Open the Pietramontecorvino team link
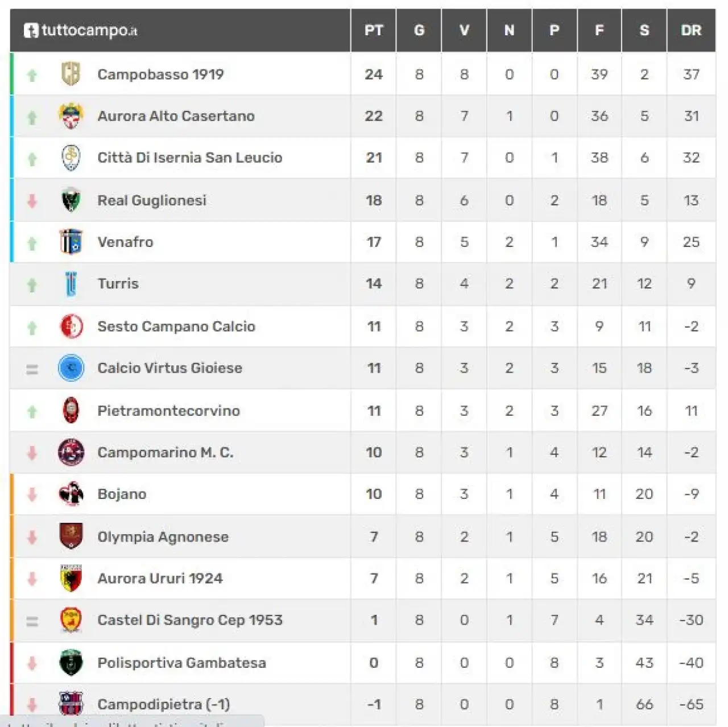This screenshot has width=728, height=727. click(168, 411)
